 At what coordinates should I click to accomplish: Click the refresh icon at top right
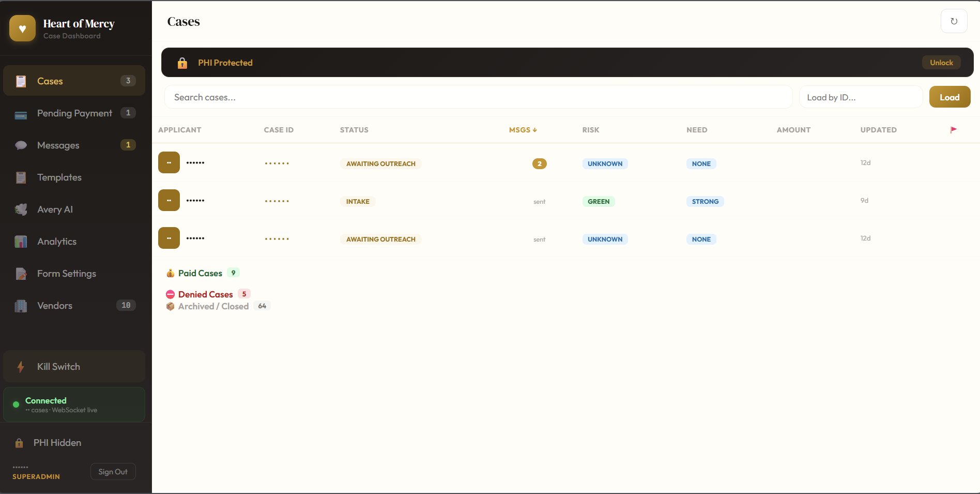click(x=954, y=21)
